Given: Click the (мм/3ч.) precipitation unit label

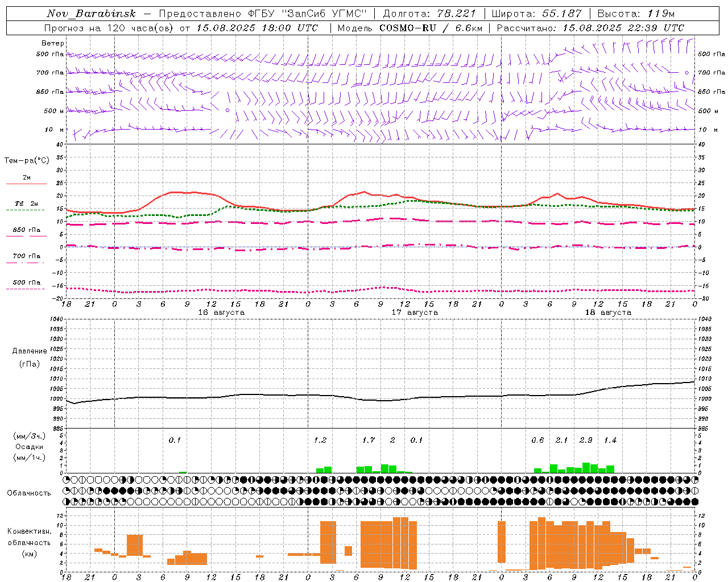Looking at the screenshot, I should (x=28, y=436).
